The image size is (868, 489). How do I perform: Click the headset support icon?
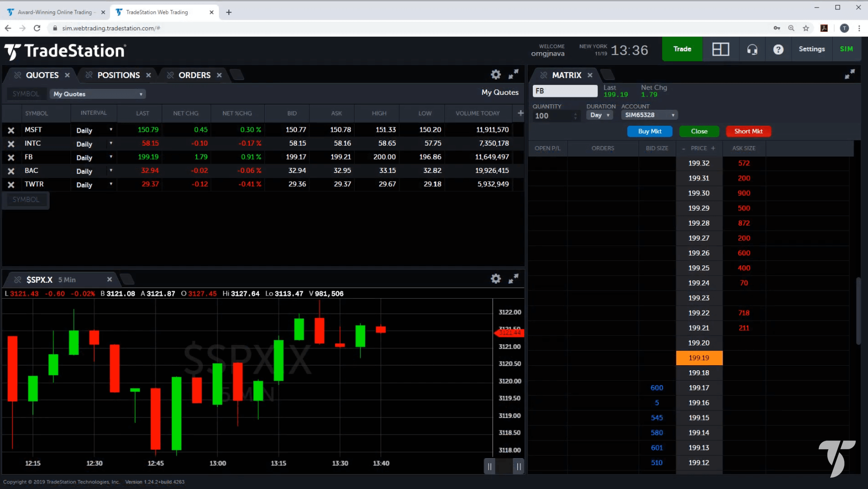pos(752,49)
